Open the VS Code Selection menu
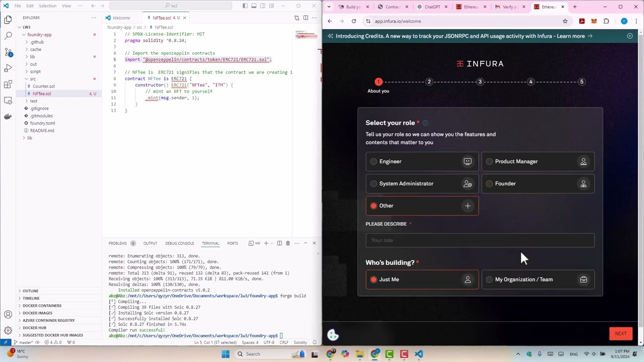The image size is (644, 362). pyautogui.click(x=47, y=6)
